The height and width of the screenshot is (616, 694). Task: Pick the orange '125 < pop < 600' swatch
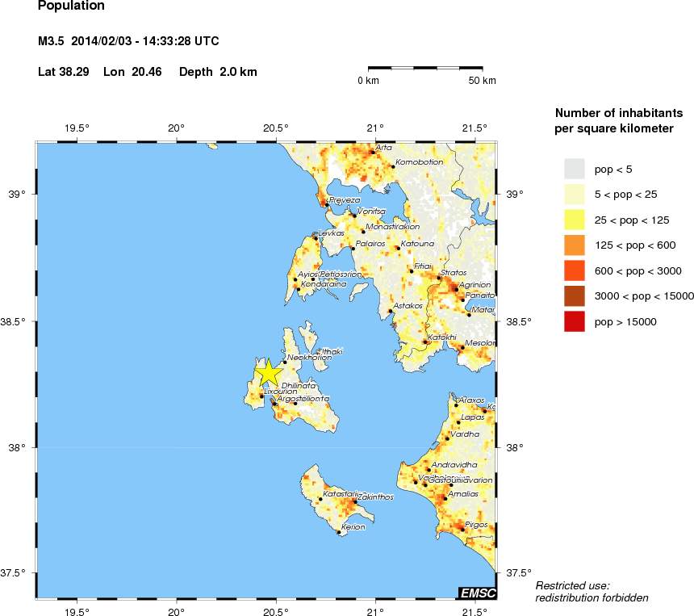pos(574,245)
